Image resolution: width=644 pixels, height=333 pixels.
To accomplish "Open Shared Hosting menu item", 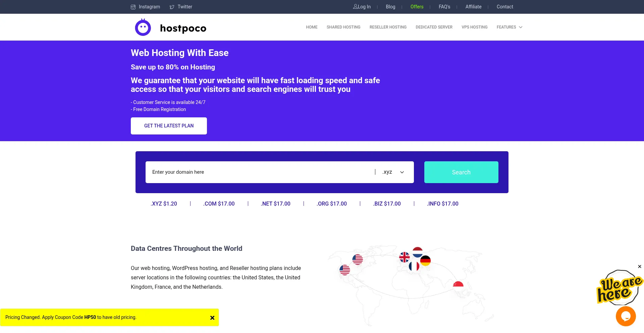I will point(343,27).
